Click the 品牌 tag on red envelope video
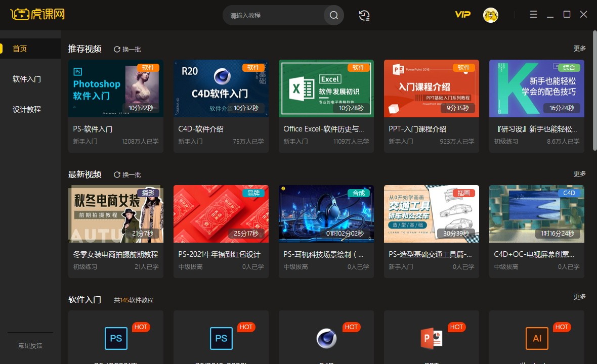Screen dimensions: 597x364 [x=253, y=193]
